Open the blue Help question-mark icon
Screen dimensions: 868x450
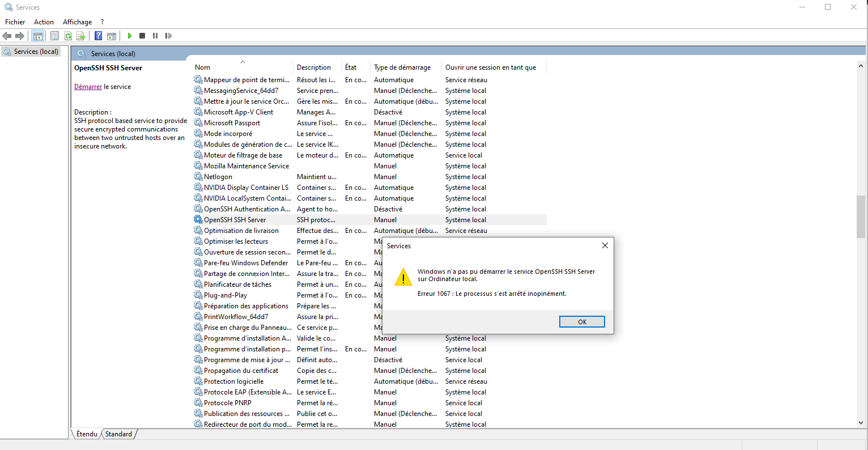[x=98, y=36]
